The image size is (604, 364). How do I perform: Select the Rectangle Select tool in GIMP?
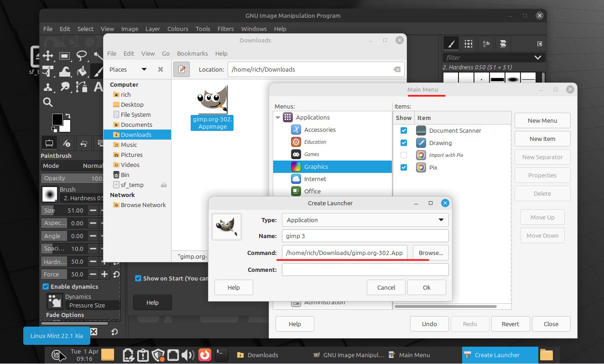(64, 56)
